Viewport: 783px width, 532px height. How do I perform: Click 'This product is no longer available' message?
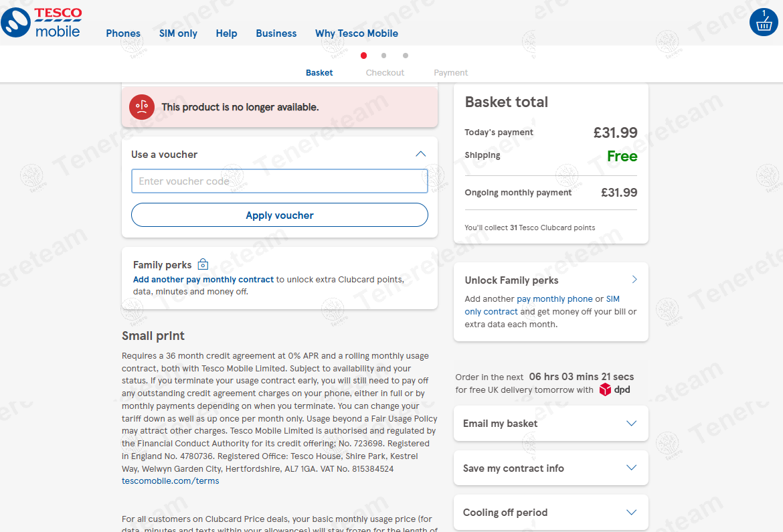pos(240,107)
